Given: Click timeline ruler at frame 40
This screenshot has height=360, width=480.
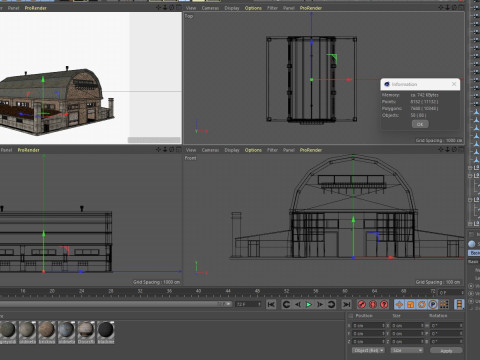Looking at the screenshot, I should (x=198, y=292).
